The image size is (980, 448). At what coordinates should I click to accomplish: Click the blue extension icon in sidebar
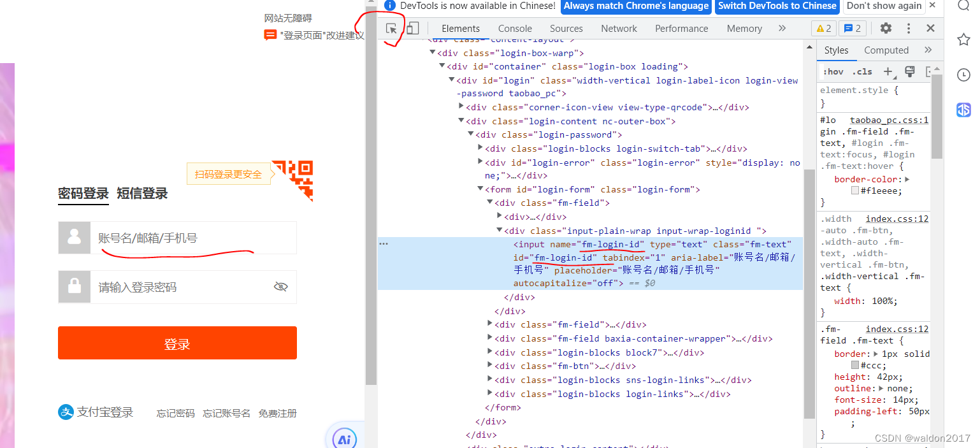pyautogui.click(x=963, y=110)
